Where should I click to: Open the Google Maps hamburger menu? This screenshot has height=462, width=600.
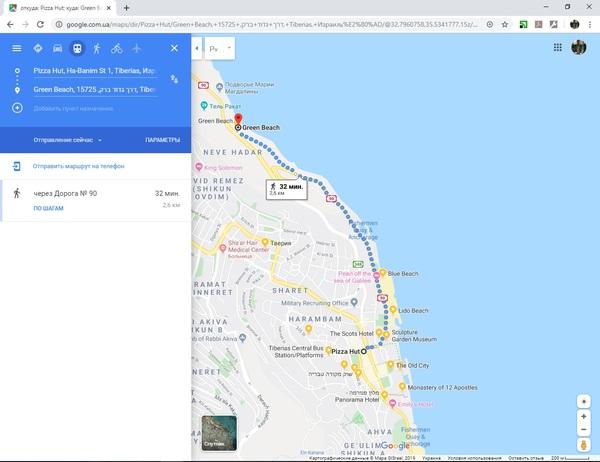(x=16, y=48)
